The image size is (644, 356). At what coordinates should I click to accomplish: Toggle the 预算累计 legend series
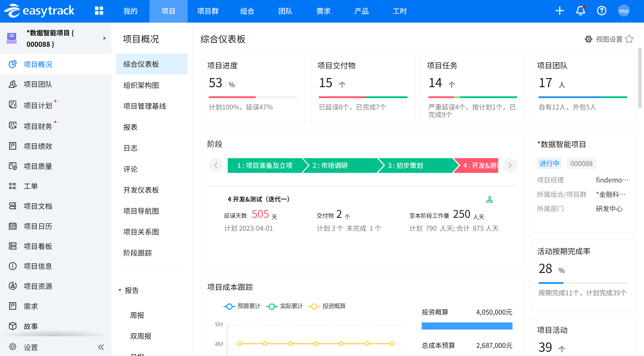(242, 306)
